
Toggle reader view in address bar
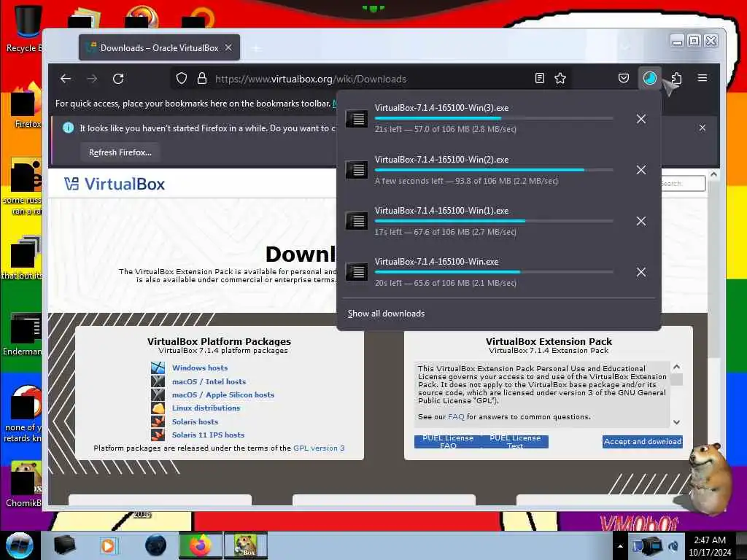point(539,79)
